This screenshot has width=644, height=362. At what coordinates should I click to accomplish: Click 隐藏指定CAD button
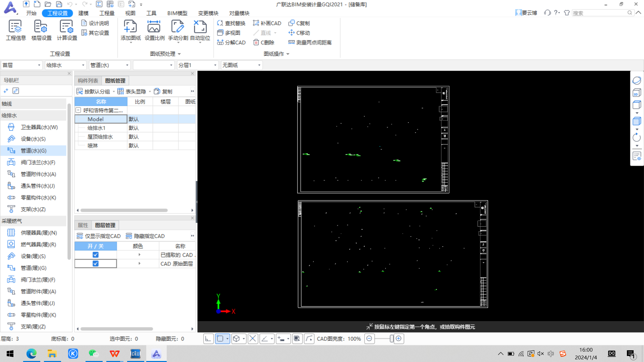tap(145, 236)
